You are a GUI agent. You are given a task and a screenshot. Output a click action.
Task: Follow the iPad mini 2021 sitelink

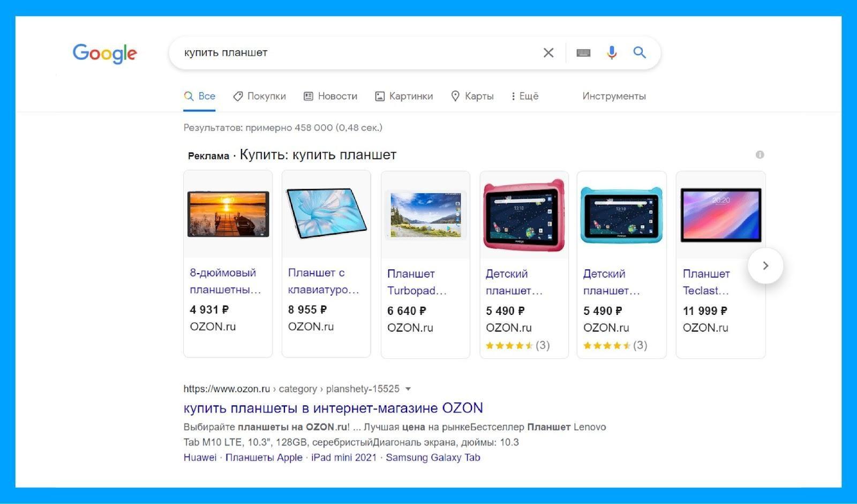click(344, 458)
